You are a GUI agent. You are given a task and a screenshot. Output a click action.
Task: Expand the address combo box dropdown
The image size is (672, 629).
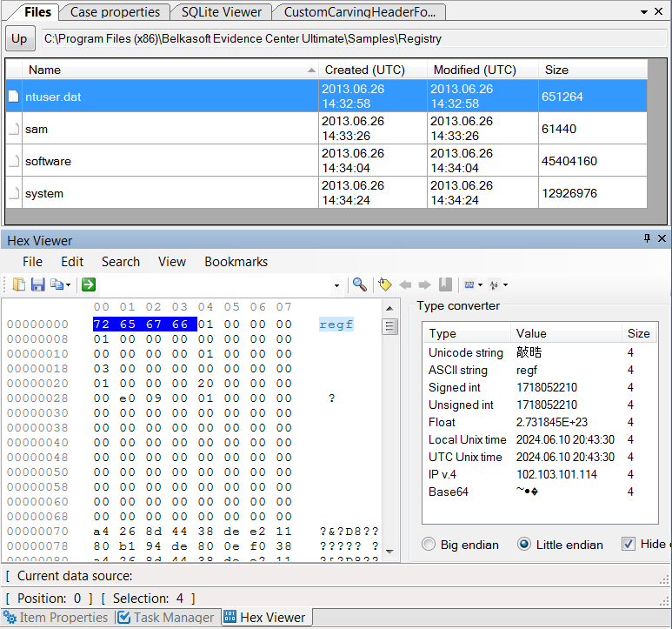[x=336, y=285]
